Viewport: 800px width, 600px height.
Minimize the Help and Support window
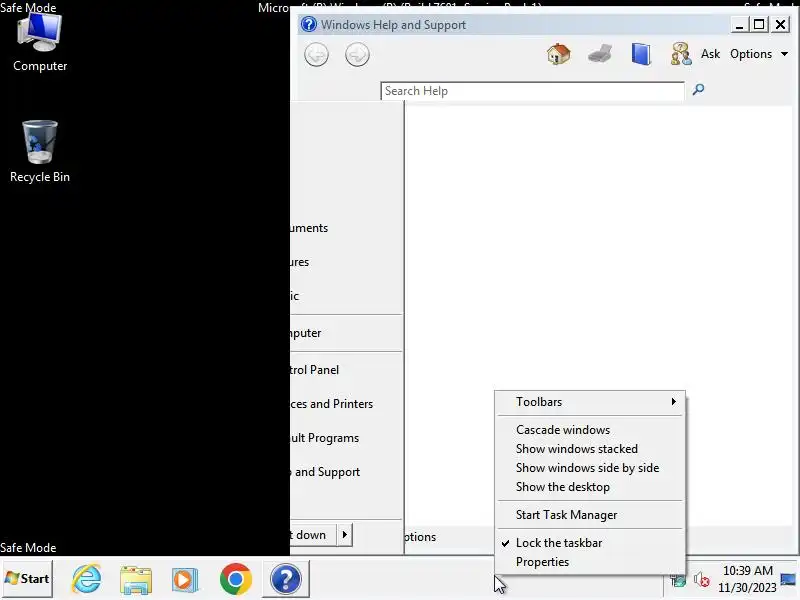739,24
